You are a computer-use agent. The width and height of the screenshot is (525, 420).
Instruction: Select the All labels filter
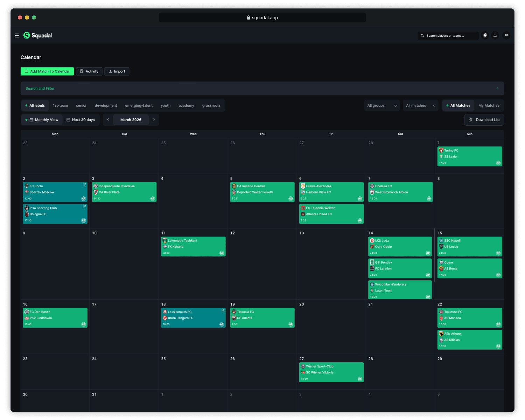[35, 105]
